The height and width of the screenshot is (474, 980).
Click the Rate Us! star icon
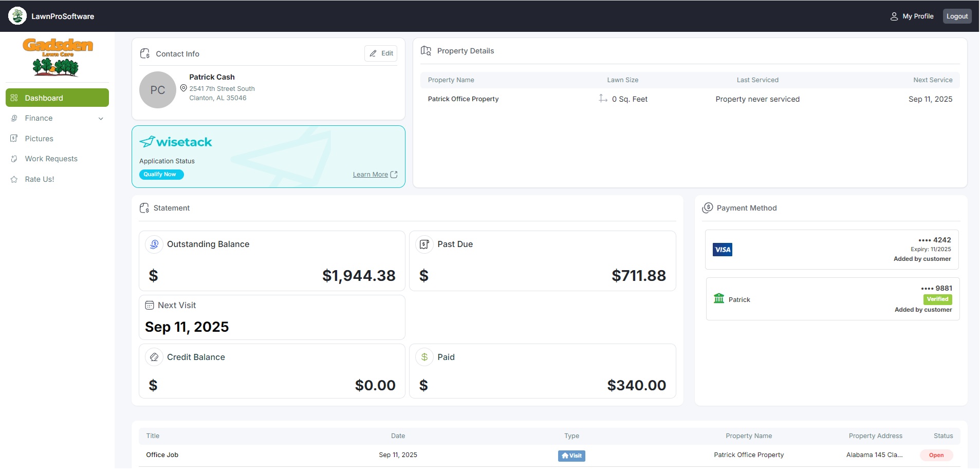[14, 179]
